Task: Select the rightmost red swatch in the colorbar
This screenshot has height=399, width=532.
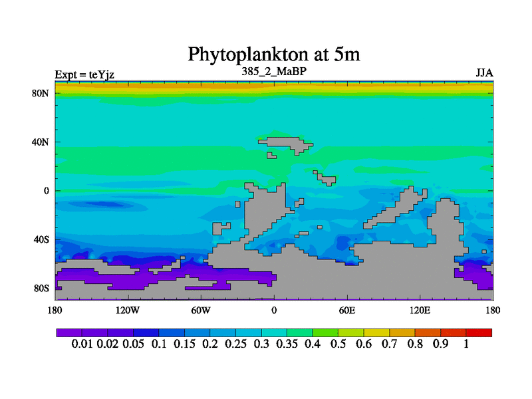Action: [x=479, y=332]
